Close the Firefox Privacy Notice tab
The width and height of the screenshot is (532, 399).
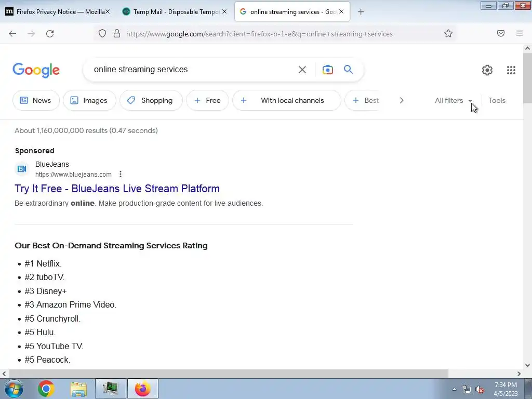[x=107, y=12]
